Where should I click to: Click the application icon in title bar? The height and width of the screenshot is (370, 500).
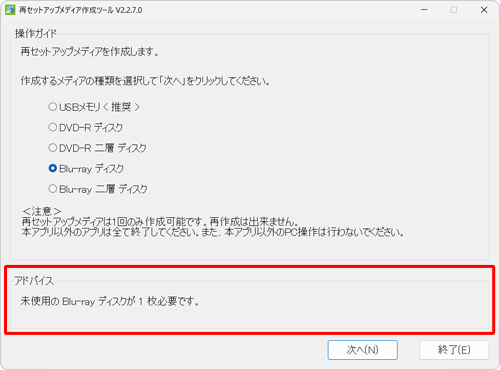(10, 10)
